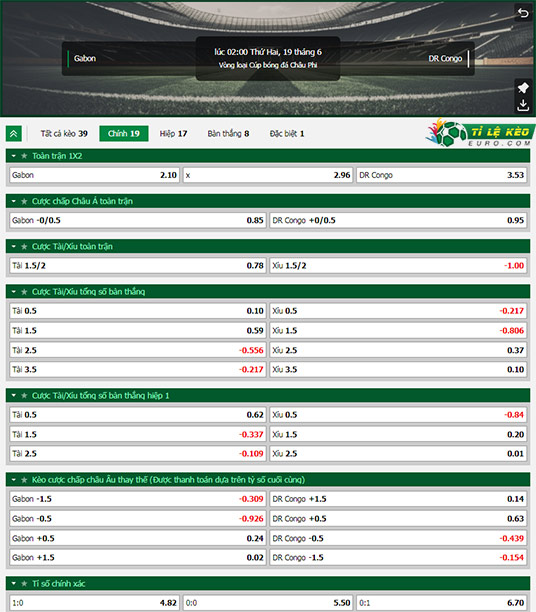Viewport: 536px width, 612px height.
Task: Bet correct score 1:0 at 4.82
Action: (x=94, y=603)
